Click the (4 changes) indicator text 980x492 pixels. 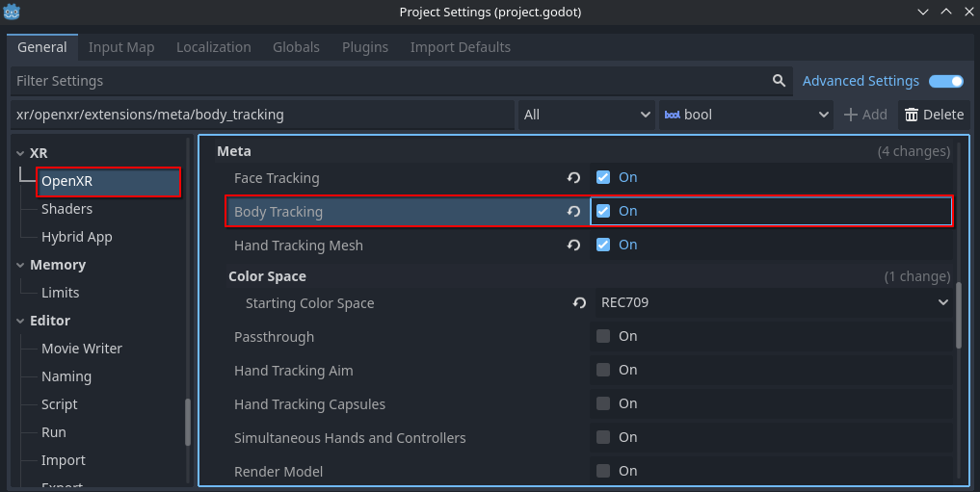(x=914, y=152)
